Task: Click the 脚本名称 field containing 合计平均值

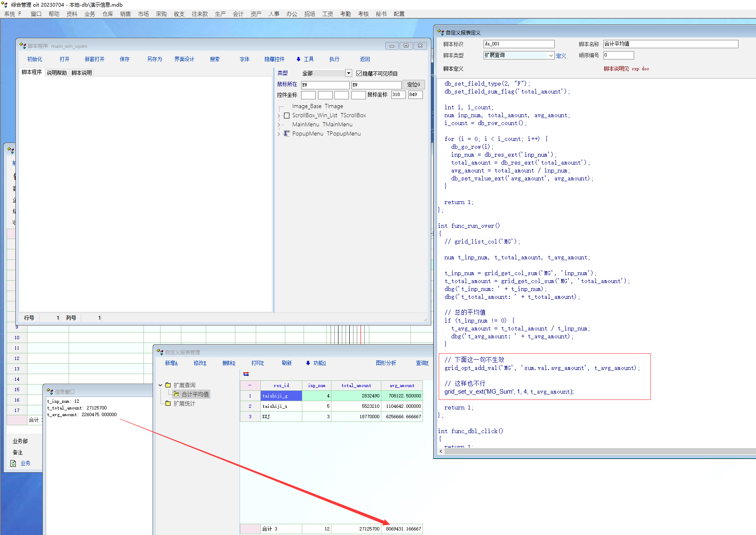Action: [670, 44]
